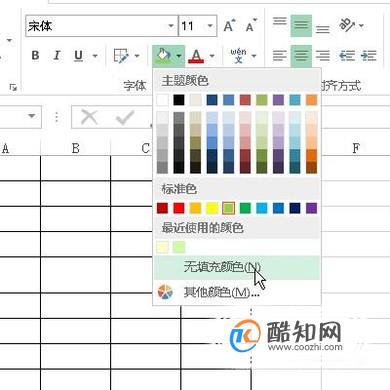Viewport: 390px width, 390px height.
Task: Open the 宋体 font name dropdown
Action: click(171, 26)
